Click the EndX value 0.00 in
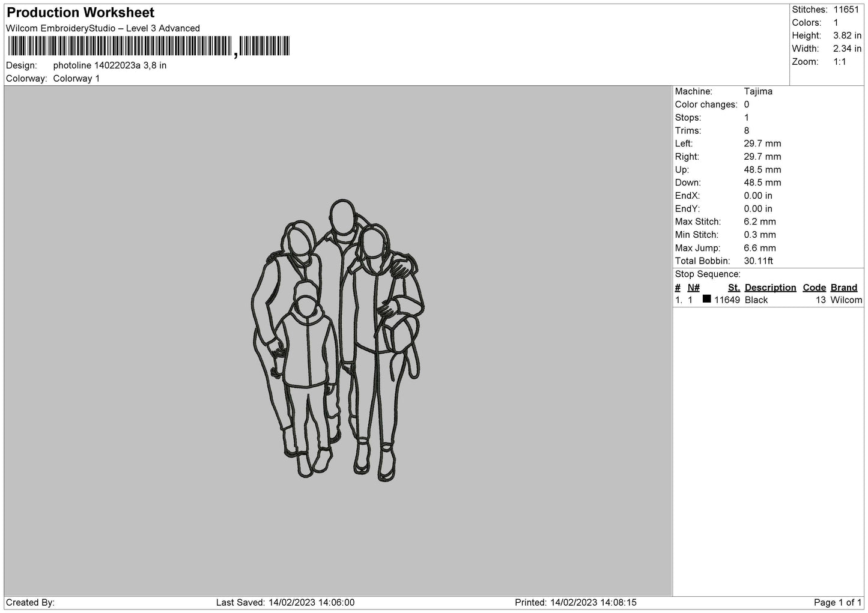The image size is (868, 613). [758, 196]
